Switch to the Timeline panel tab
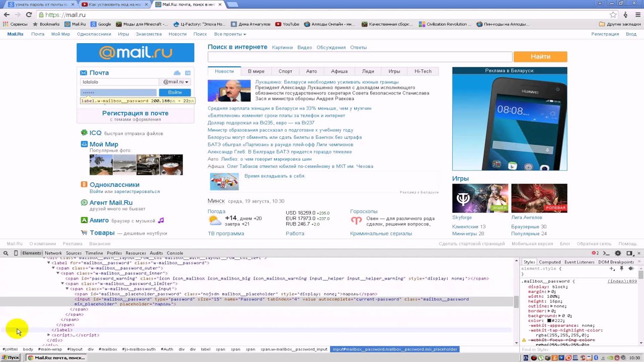Viewport: 644px width, 362px height. pyautogui.click(x=94, y=253)
